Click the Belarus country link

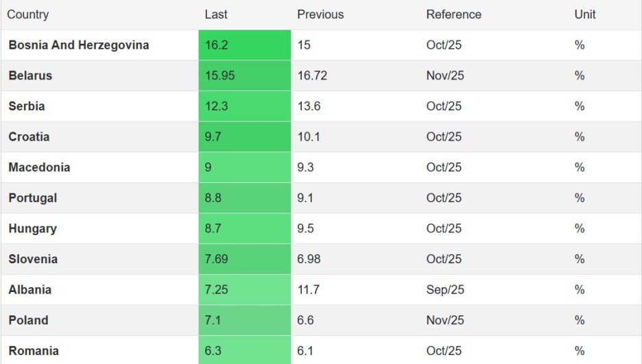(x=30, y=75)
